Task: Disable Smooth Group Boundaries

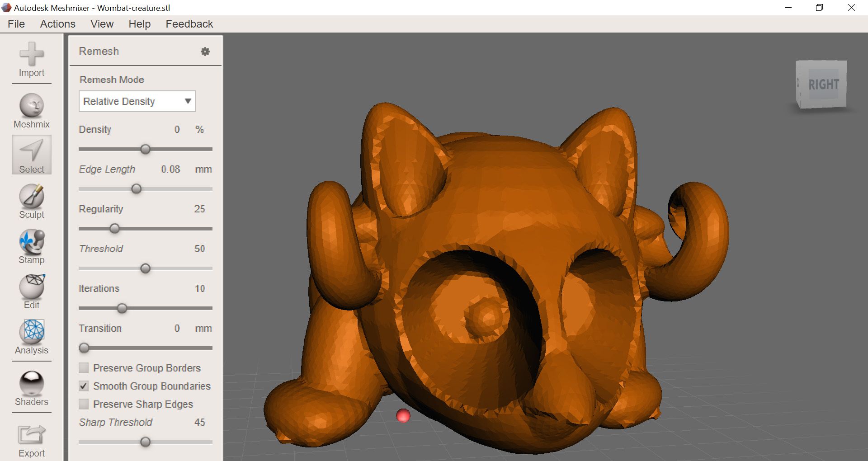Action: click(x=83, y=386)
